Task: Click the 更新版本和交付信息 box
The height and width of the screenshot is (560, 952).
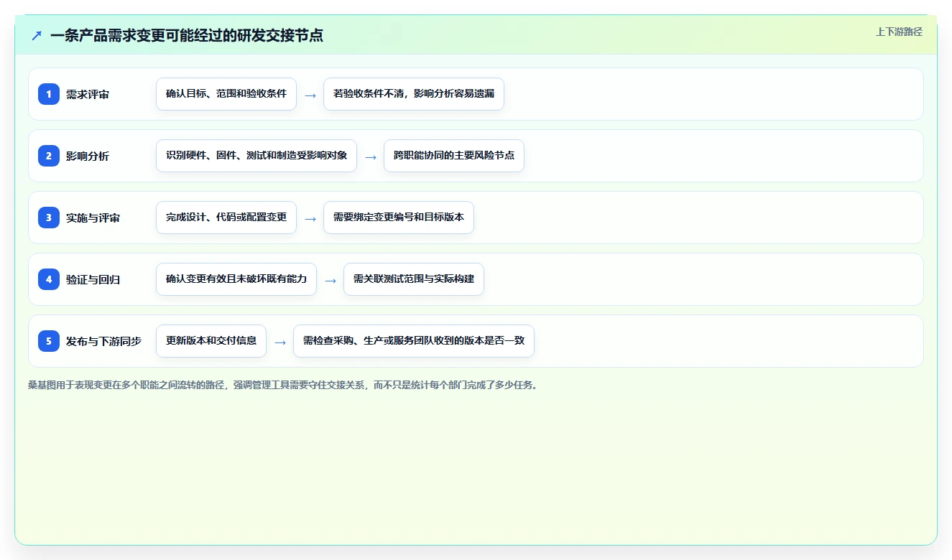Action: [211, 341]
